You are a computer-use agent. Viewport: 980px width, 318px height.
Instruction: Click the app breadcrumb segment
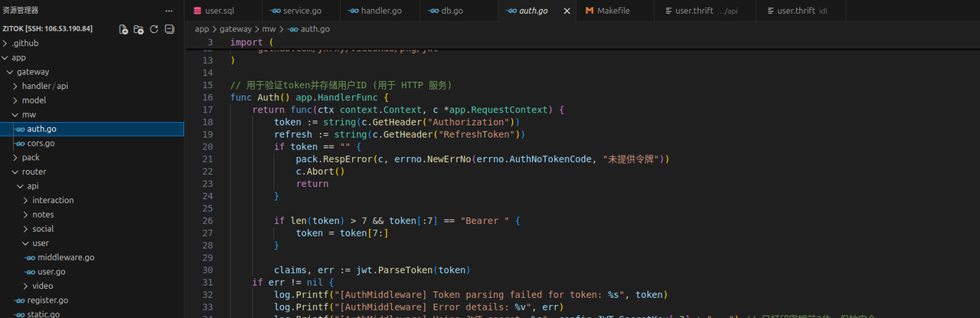[x=202, y=29]
